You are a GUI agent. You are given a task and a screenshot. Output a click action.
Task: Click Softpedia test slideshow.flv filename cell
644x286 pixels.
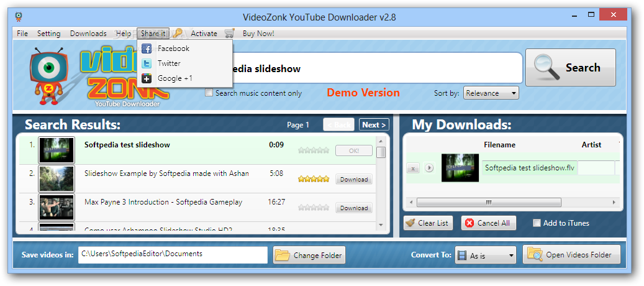tap(530, 168)
